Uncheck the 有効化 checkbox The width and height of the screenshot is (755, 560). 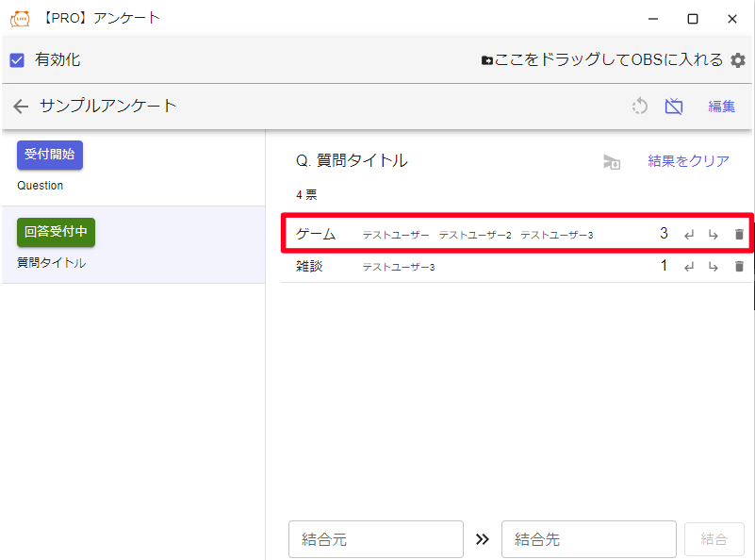(x=17, y=60)
